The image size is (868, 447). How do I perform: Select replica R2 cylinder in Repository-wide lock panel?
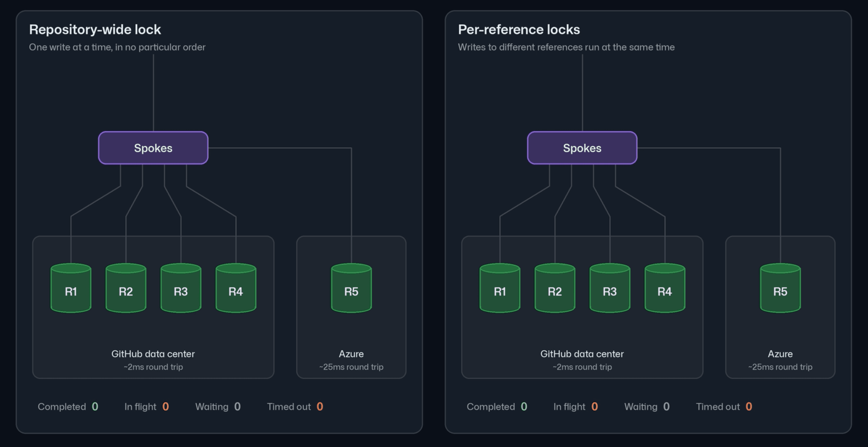click(x=126, y=288)
